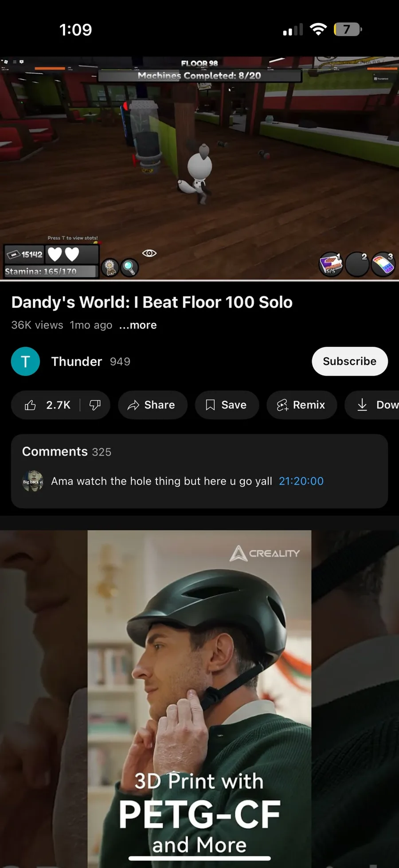Expand the Comments 325 section
399x868 pixels.
point(199,471)
